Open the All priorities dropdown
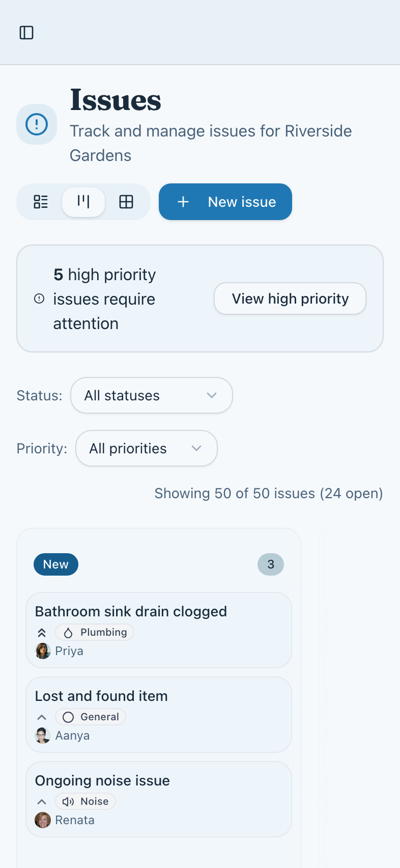Screen dimensions: 400x868 147,448
